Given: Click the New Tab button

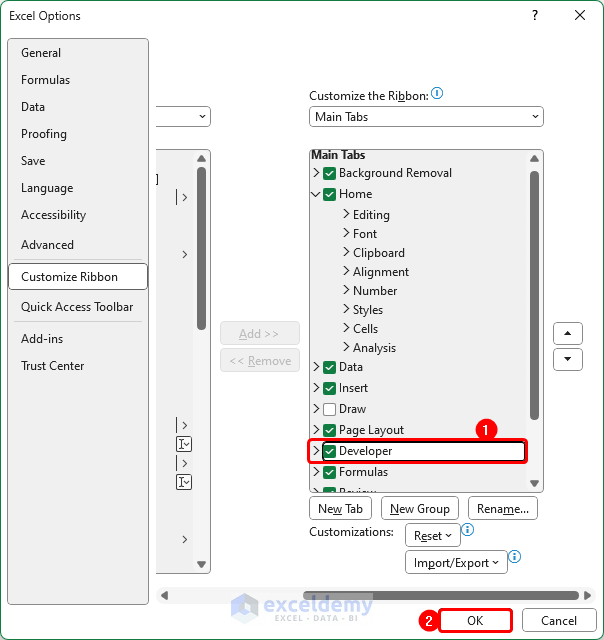Looking at the screenshot, I should 340,509.
